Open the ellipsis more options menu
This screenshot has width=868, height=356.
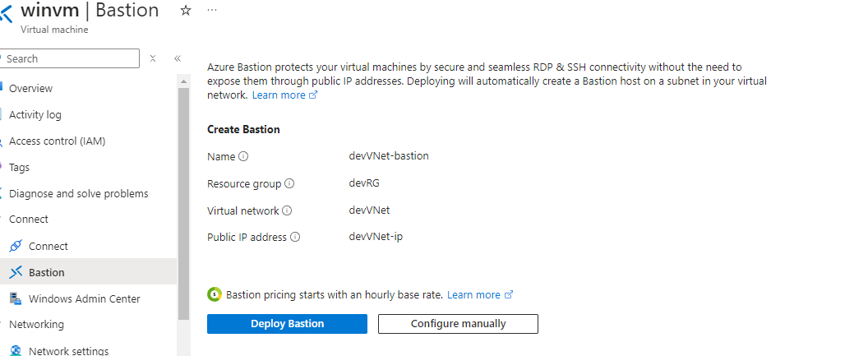tap(212, 11)
